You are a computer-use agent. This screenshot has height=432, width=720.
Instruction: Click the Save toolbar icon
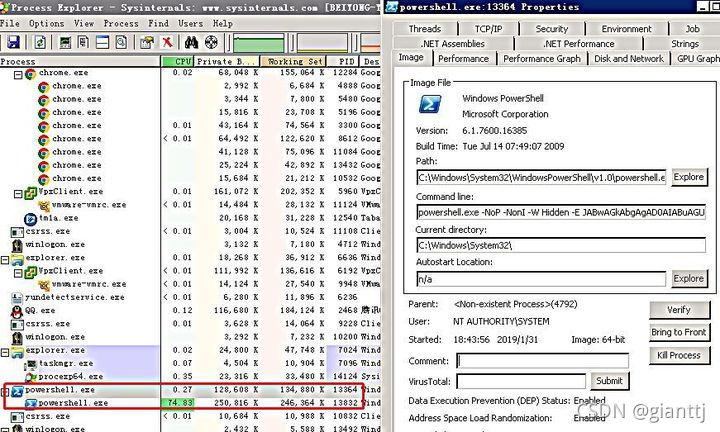click(x=13, y=43)
